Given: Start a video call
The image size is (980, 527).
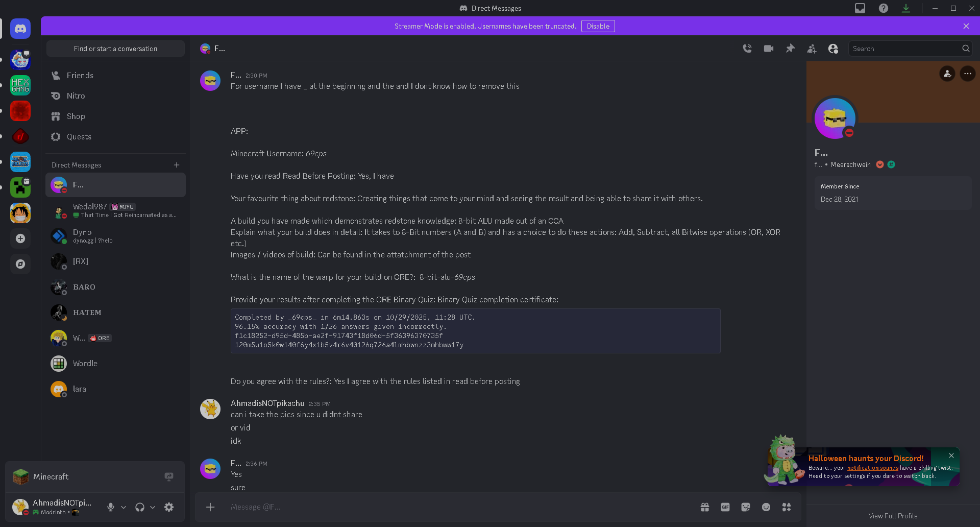Looking at the screenshot, I should coord(769,49).
